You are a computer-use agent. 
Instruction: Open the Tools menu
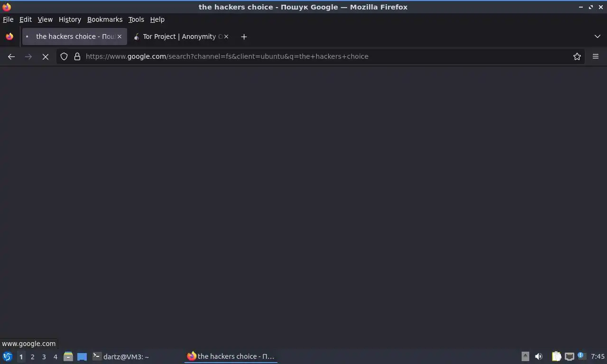click(x=136, y=19)
